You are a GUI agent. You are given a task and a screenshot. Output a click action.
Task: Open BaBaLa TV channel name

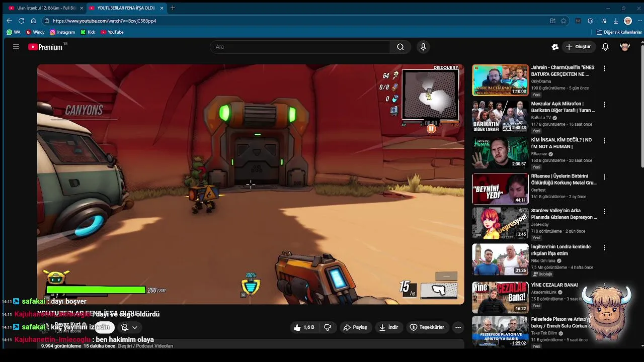pos(541,118)
